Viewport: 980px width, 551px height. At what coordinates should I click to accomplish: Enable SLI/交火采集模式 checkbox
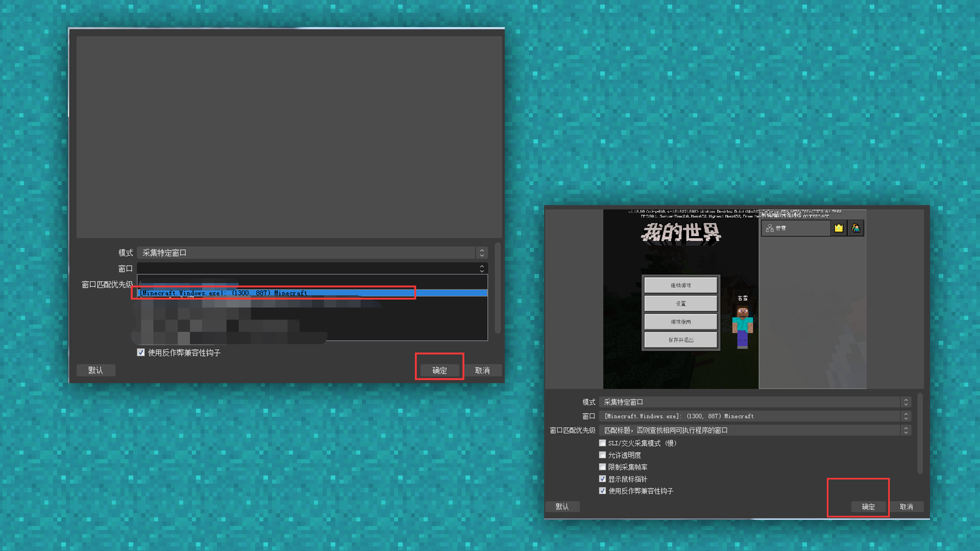[x=603, y=443]
